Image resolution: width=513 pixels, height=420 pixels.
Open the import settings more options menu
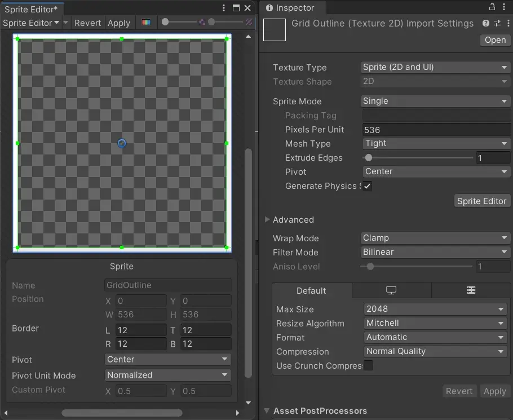508,23
